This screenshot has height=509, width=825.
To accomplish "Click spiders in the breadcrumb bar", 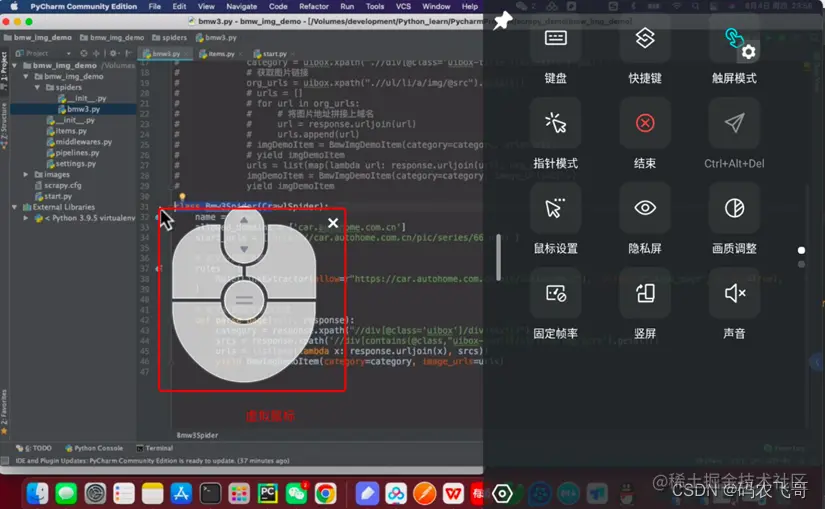I will click(169, 37).
